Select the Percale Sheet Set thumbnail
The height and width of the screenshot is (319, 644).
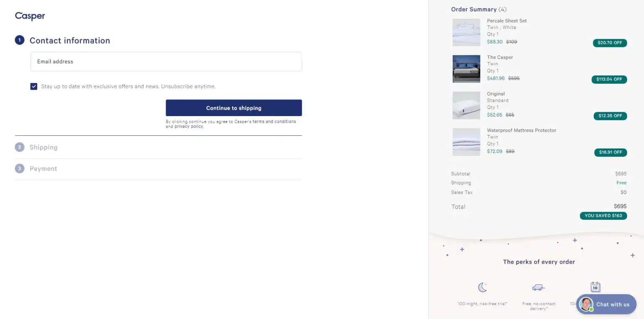click(466, 32)
